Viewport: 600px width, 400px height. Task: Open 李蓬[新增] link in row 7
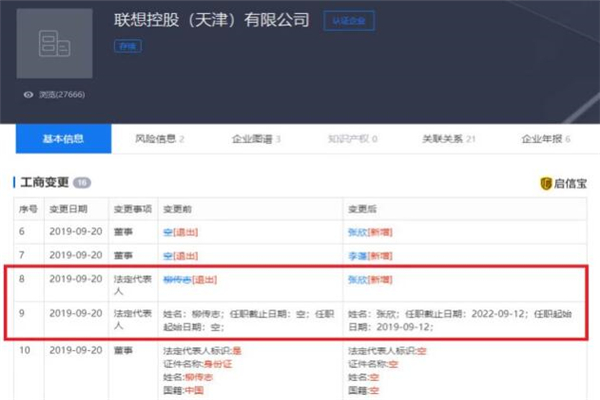click(x=370, y=256)
